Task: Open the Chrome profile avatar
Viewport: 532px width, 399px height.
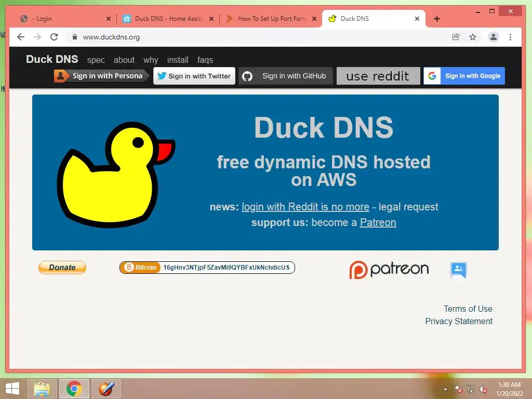Action: tap(494, 37)
